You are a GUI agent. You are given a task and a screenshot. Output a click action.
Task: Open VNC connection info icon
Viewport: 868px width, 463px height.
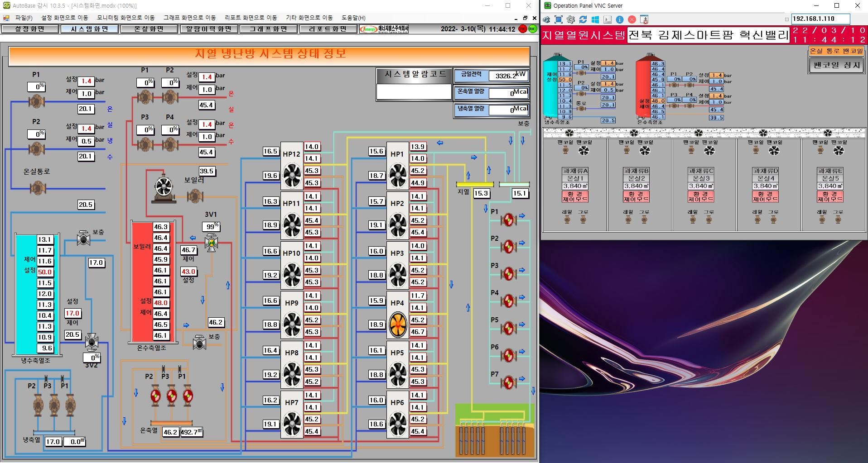click(x=620, y=19)
